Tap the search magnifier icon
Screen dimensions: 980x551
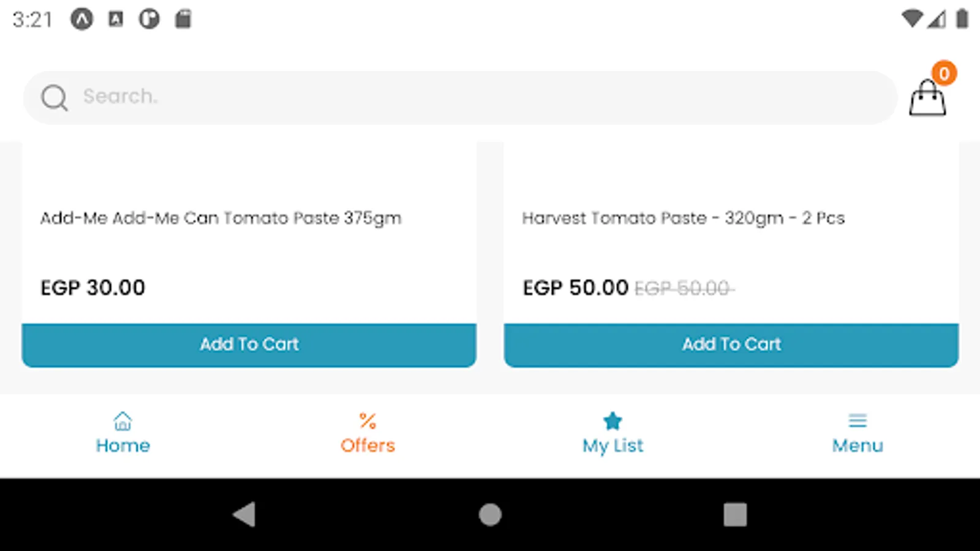tap(54, 97)
